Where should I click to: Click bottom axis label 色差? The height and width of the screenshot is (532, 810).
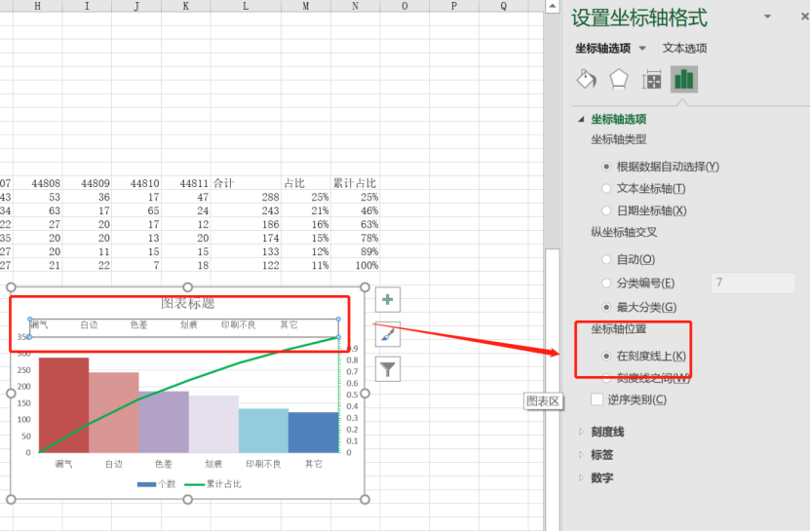point(163,464)
